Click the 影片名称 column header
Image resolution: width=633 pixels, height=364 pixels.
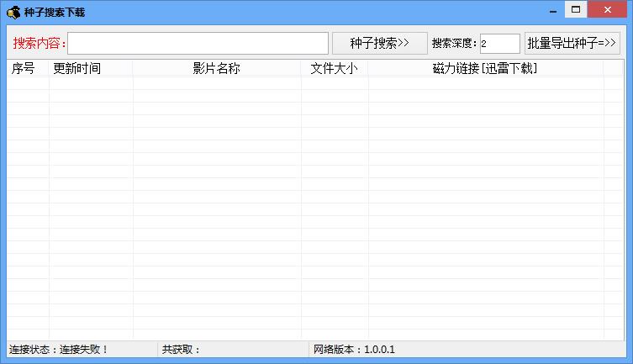216,69
